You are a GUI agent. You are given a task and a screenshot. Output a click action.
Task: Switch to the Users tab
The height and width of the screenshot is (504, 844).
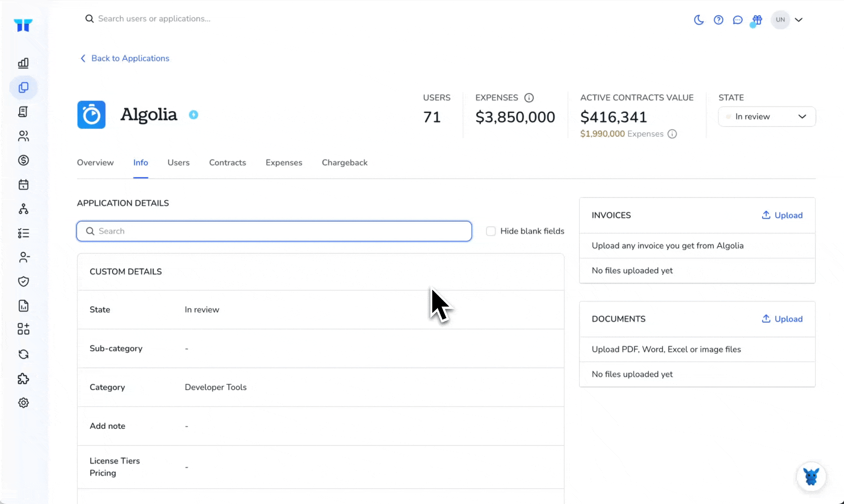[178, 162]
